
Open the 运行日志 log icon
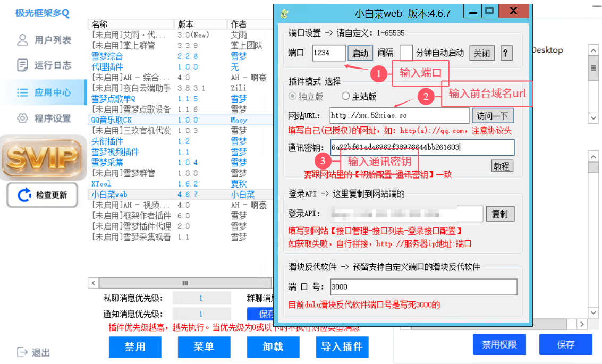point(22,65)
